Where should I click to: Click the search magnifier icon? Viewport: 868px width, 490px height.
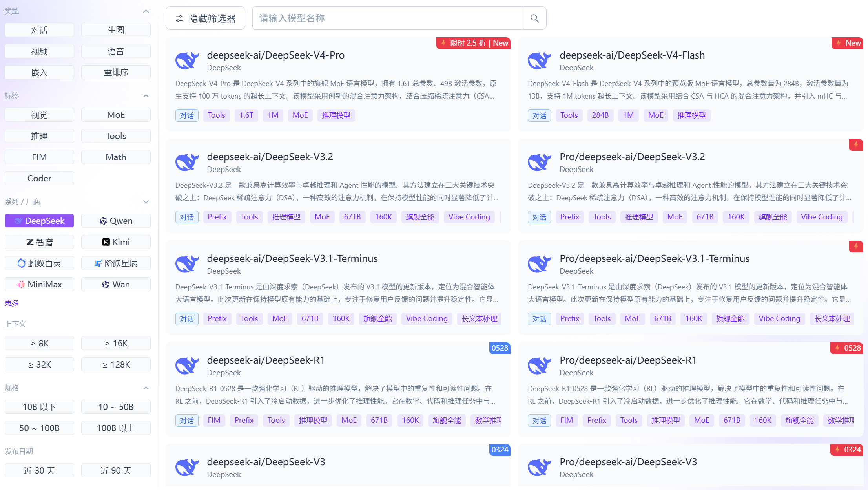click(x=534, y=18)
